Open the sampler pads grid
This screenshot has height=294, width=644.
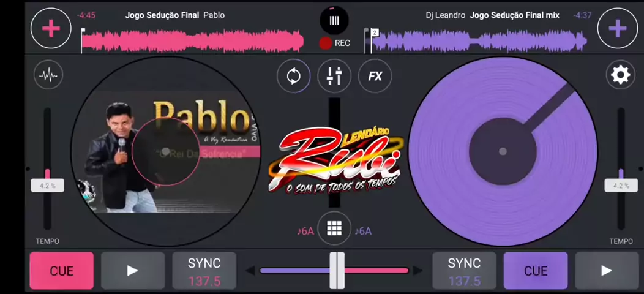tap(334, 228)
